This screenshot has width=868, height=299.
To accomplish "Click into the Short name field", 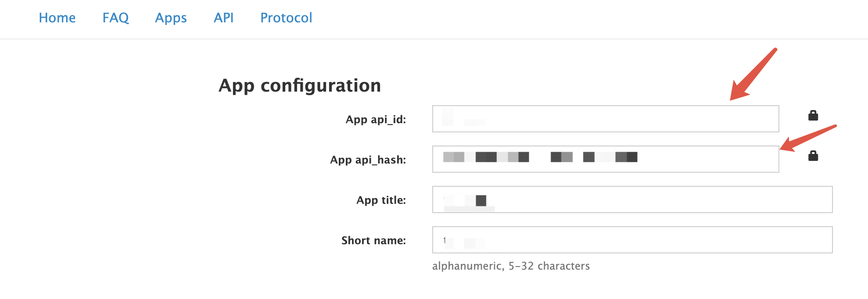I will pyautogui.click(x=632, y=240).
